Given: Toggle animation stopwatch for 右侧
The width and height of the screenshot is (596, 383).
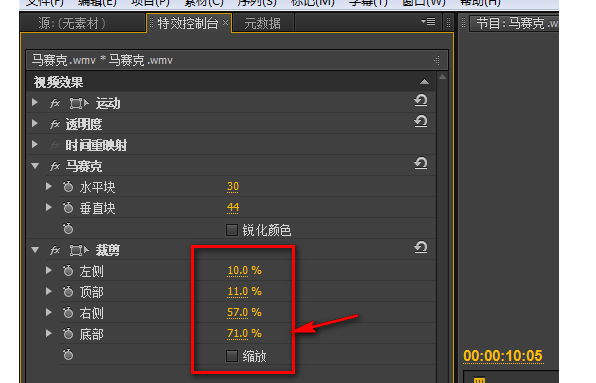Looking at the screenshot, I should 68,313.
